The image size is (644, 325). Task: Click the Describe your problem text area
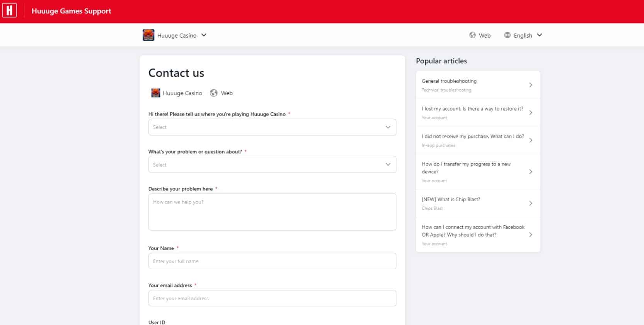pyautogui.click(x=272, y=212)
